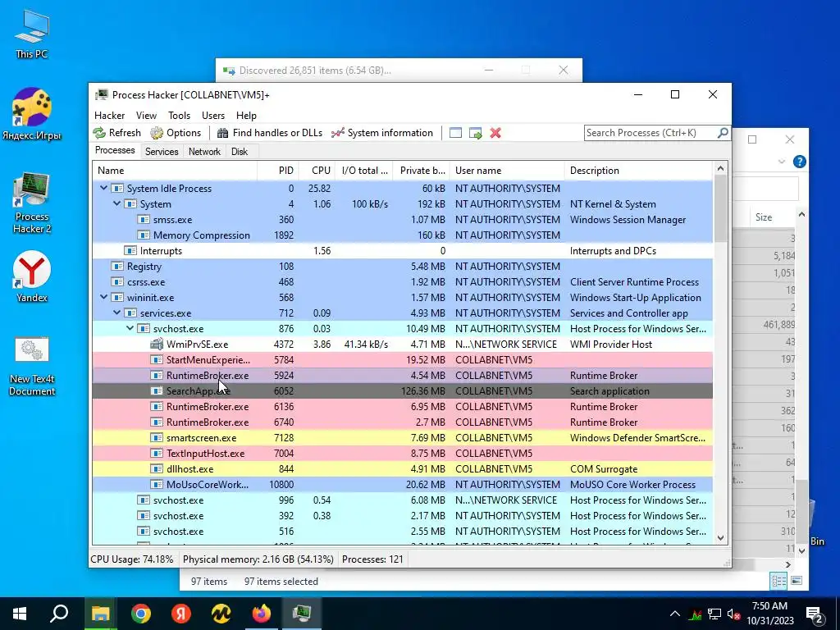Select the Processes tab
The width and height of the screenshot is (840, 630).
click(115, 150)
